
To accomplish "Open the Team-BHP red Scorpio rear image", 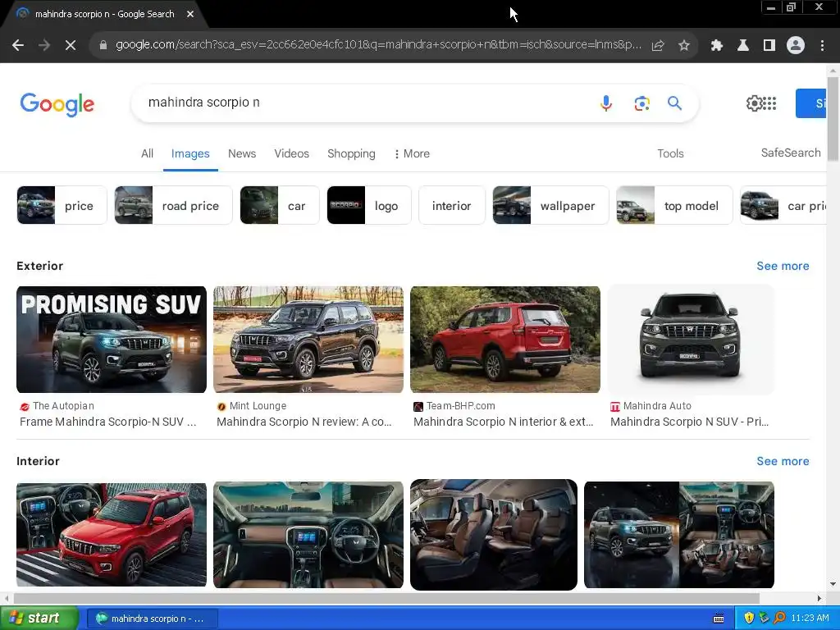I will point(505,340).
